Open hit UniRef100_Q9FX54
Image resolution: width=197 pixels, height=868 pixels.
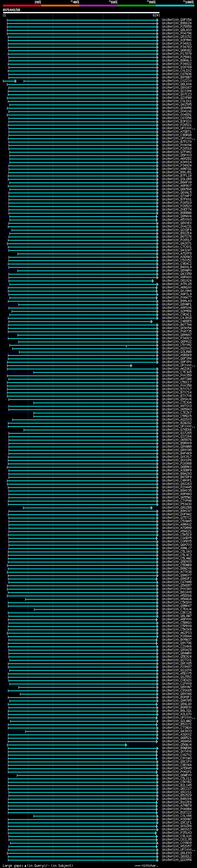176,20
